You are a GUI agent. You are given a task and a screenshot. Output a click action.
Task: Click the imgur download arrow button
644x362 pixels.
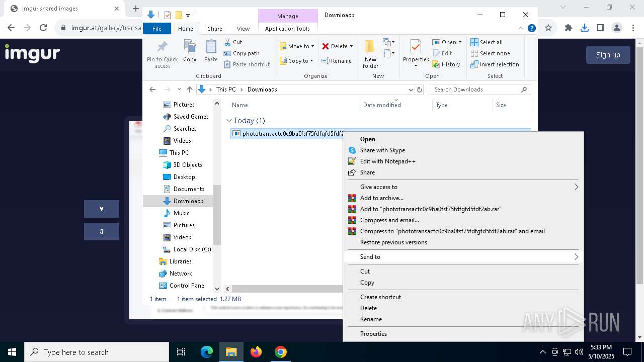pos(102,231)
